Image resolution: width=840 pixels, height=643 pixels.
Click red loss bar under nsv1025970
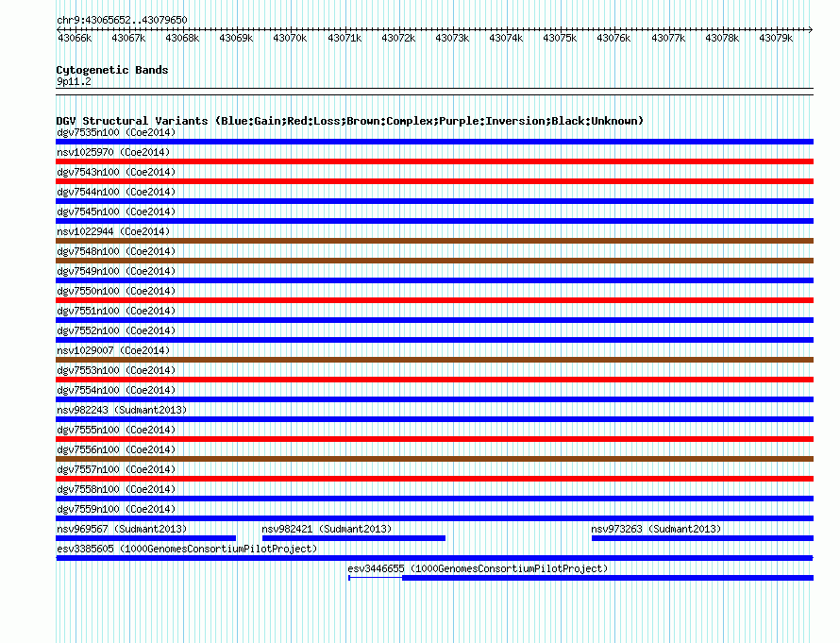point(434,161)
